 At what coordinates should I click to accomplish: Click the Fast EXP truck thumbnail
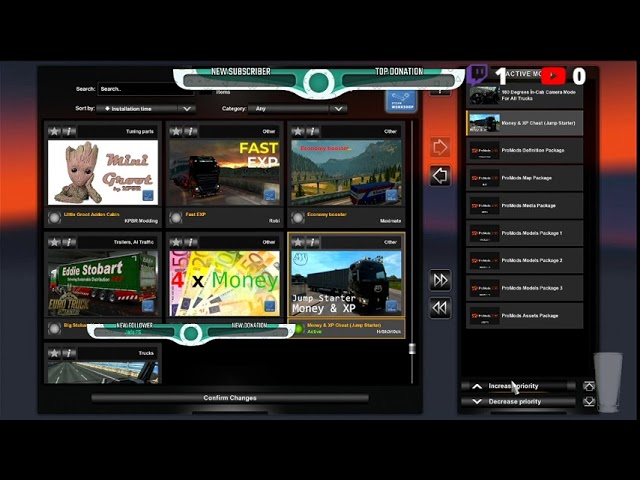[224, 172]
